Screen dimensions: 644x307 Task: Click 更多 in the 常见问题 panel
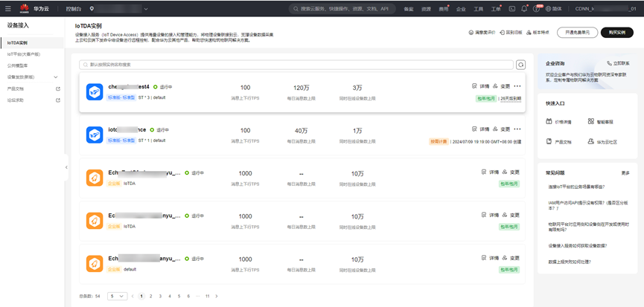(625, 173)
